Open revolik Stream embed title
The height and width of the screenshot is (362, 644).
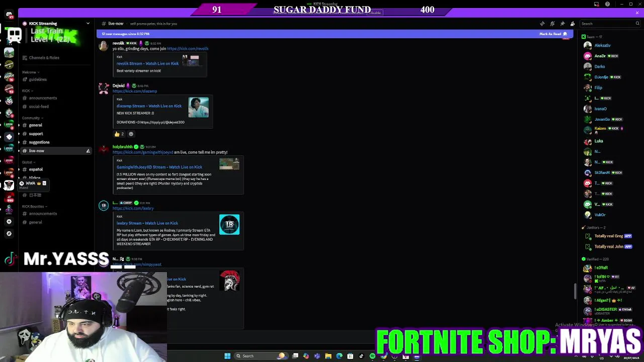click(x=147, y=63)
